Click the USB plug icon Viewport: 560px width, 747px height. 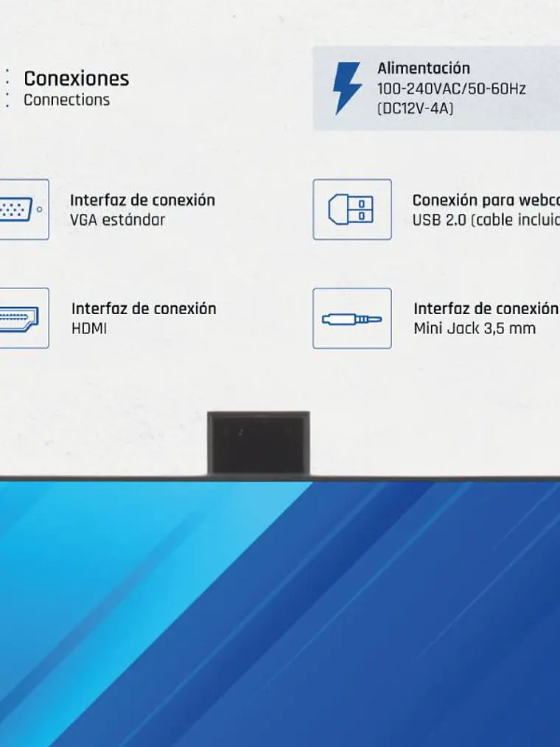click(352, 209)
